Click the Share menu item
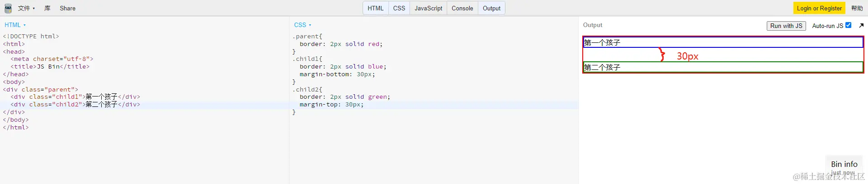 point(67,8)
